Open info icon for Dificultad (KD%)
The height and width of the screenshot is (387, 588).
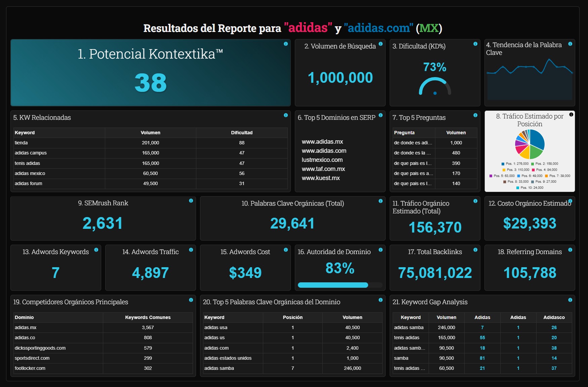point(475,44)
